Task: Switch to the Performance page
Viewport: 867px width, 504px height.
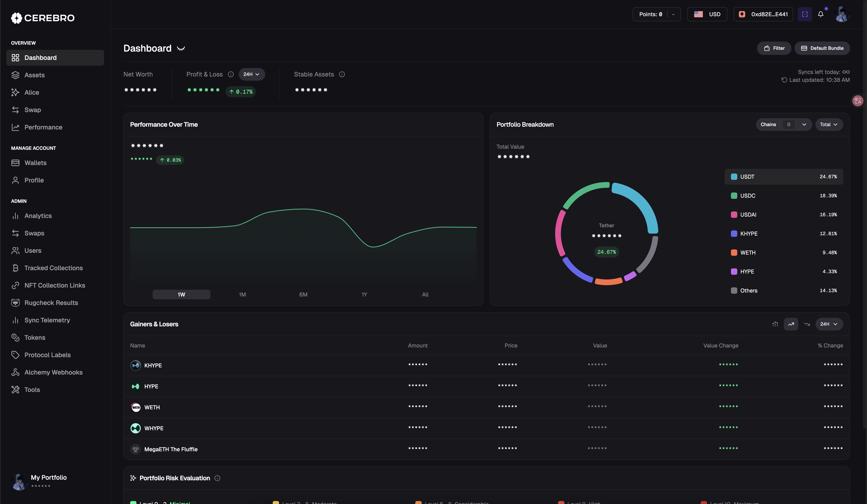Action: point(43,127)
